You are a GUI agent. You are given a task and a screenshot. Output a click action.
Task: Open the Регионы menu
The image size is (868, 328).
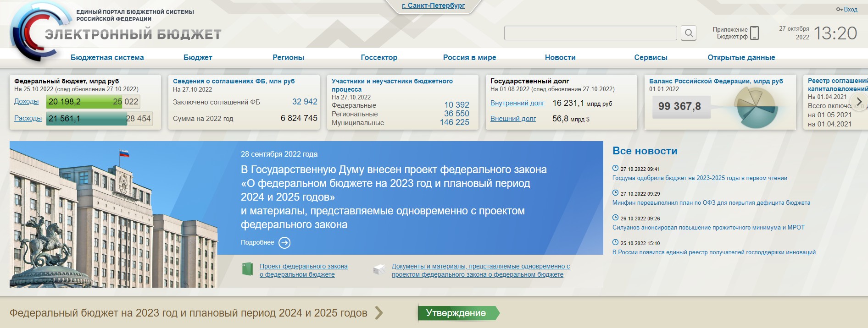pyautogui.click(x=288, y=58)
